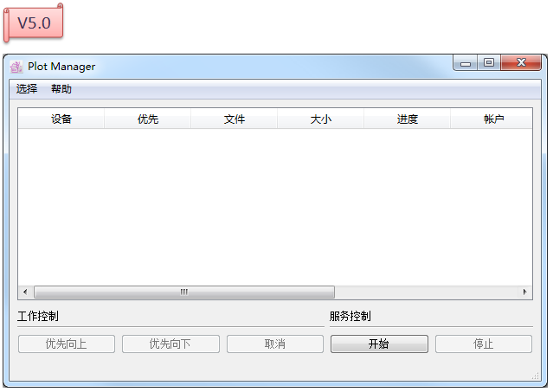Maximize the Plot Manager window
This screenshot has height=392, width=553.
489,63
